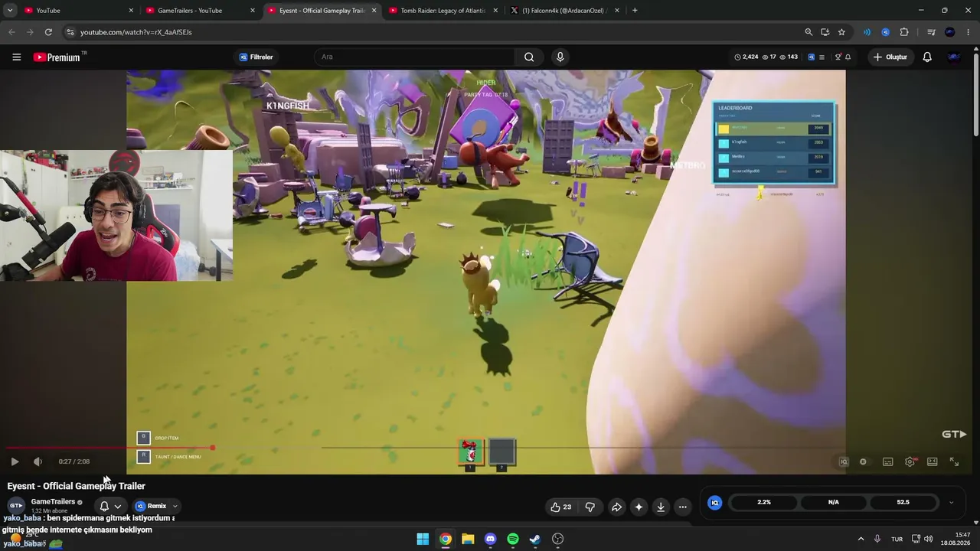980x551 pixels.
Task: Show hidden system tray icons
Action: [x=861, y=539]
